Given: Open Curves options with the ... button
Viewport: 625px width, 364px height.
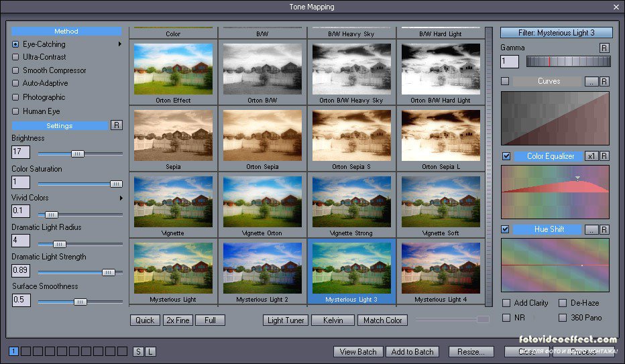Looking at the screenshot, I should (x=591, y=81).
